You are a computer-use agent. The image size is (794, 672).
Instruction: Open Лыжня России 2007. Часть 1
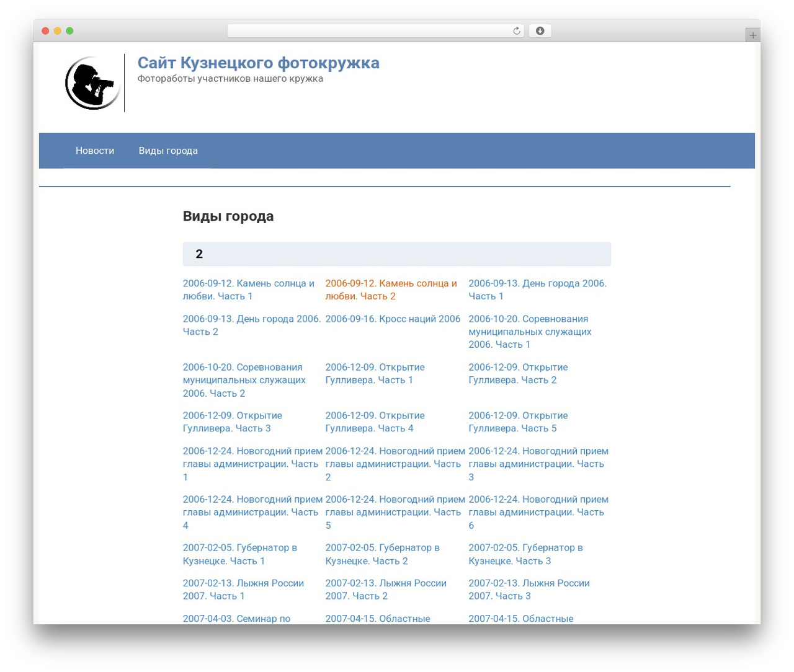243,590
